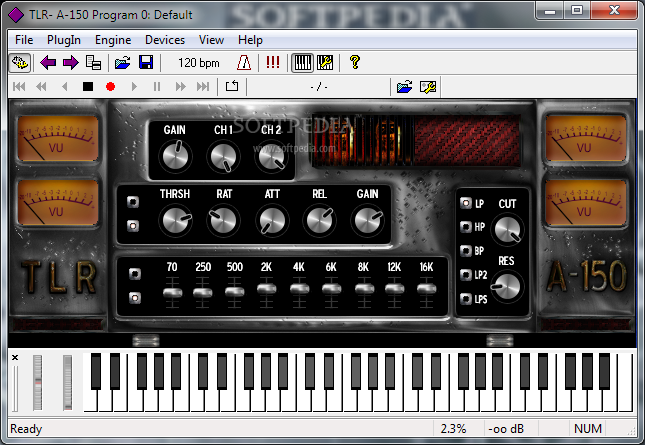Toggle the lower equalizer section switch
645x445 pixels.
[x=135, y=298]
